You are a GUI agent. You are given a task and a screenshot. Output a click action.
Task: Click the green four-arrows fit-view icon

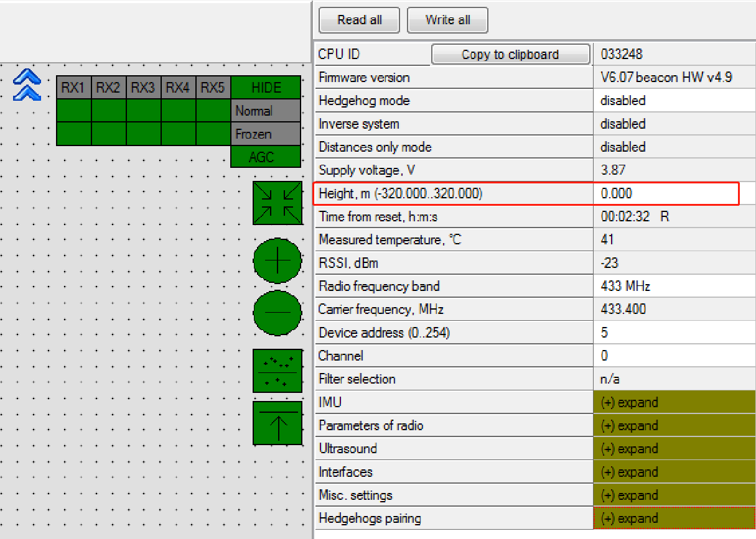tap(277, 203)
